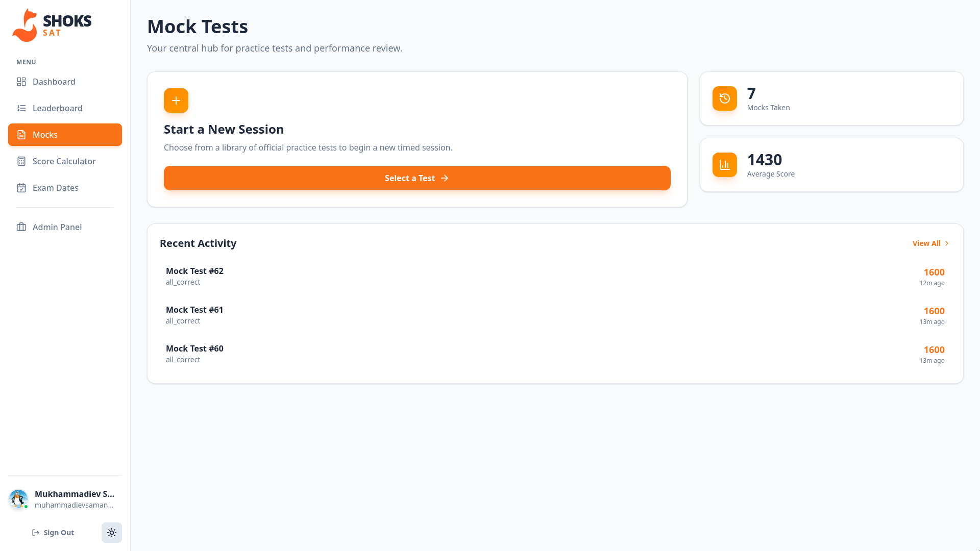Click the Exam Dates calendar icon
Screen dimensions: 980x551
click(x=21, y=188)
